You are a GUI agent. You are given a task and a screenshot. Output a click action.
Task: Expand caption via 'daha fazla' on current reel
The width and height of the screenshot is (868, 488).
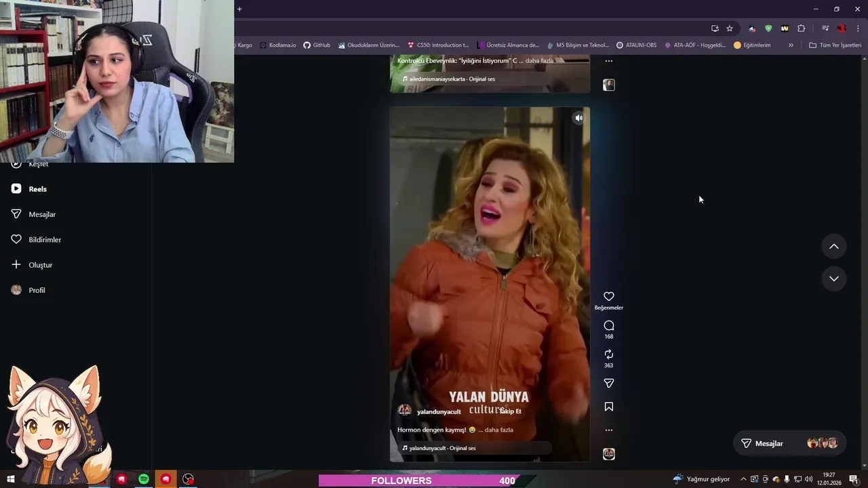(x=498, y=430)
